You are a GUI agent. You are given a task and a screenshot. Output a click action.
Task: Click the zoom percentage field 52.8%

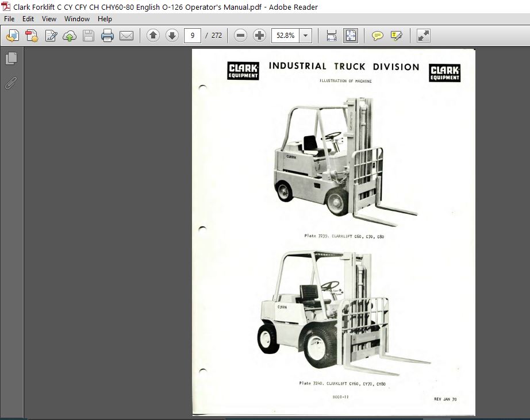coord(285,36)
